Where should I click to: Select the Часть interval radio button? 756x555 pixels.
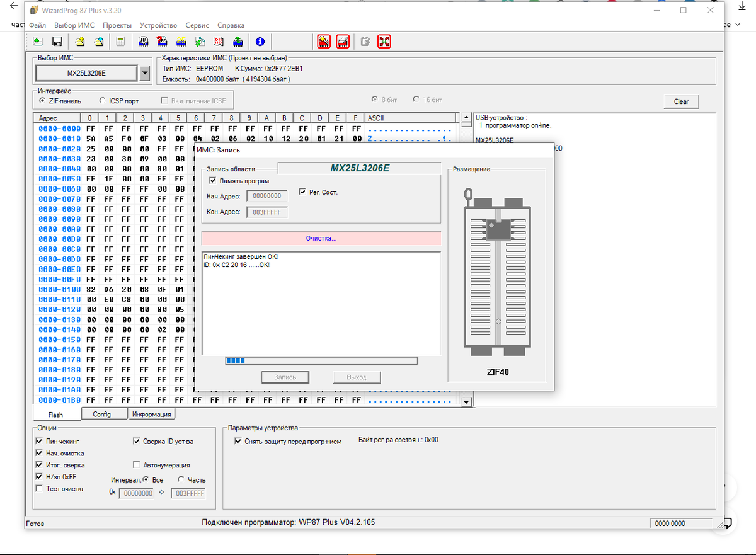181,479
